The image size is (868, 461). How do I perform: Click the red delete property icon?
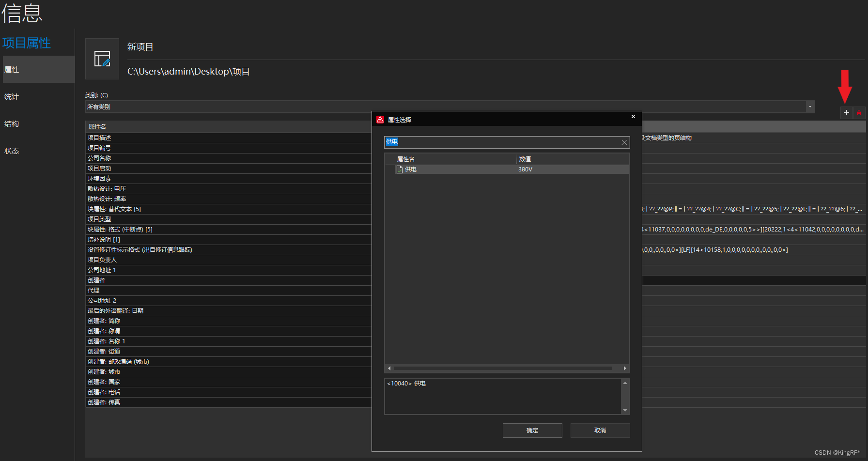859,113
